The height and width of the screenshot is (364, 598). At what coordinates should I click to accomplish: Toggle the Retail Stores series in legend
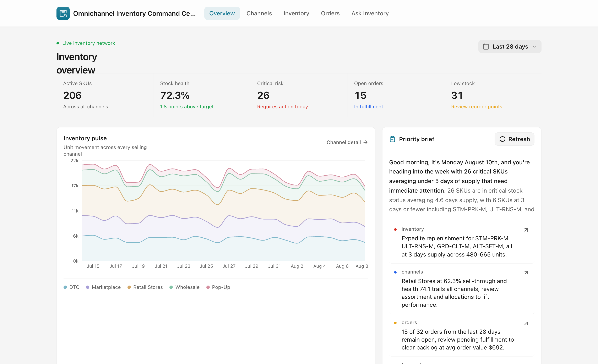coord(145,287)
